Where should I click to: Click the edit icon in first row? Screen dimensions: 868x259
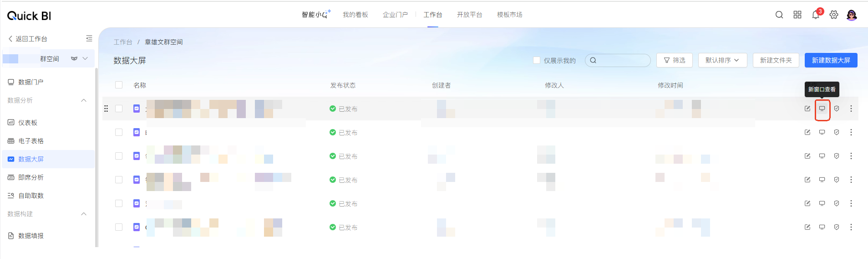click(x=807, y=109)
